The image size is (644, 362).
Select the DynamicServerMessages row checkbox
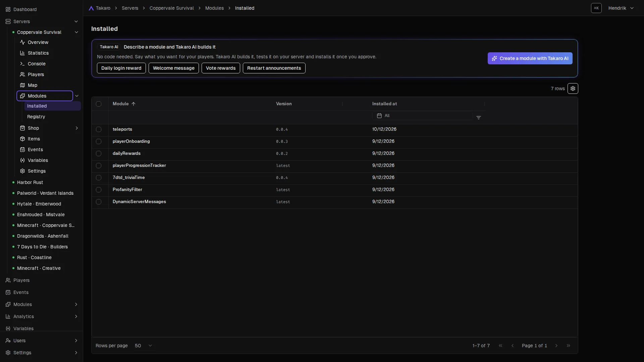[x=99, y=202]
